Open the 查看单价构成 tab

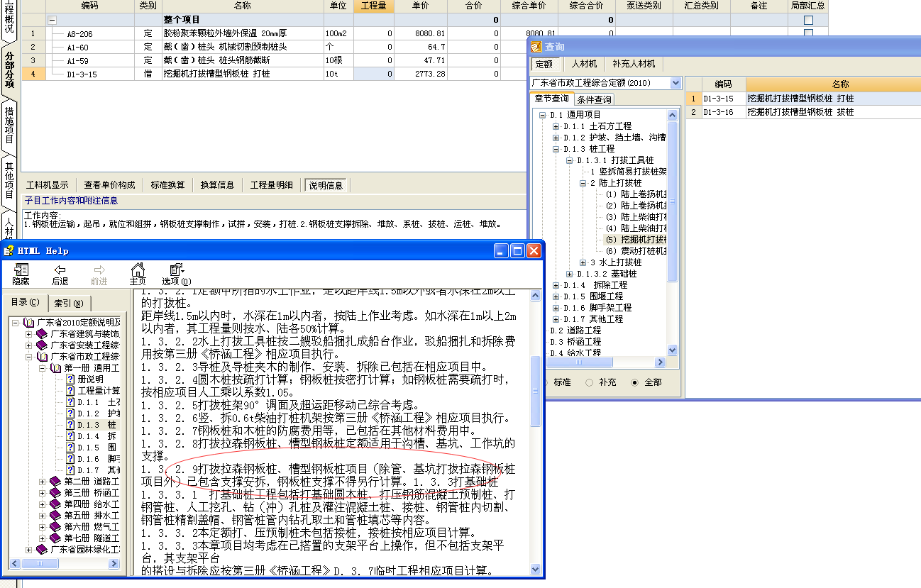(x=109, y=185)
